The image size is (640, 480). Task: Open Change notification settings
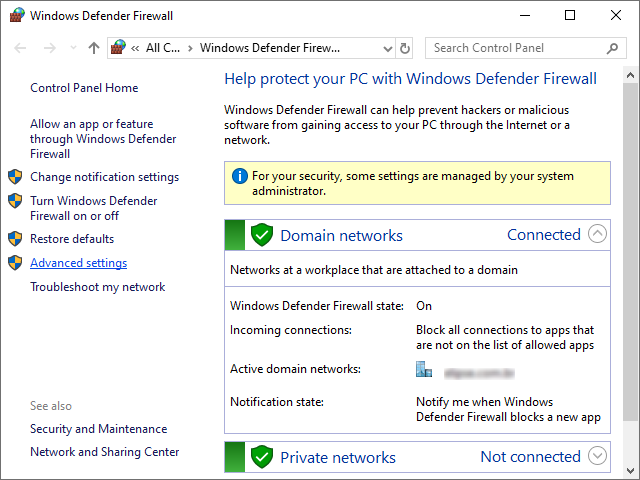104,177
